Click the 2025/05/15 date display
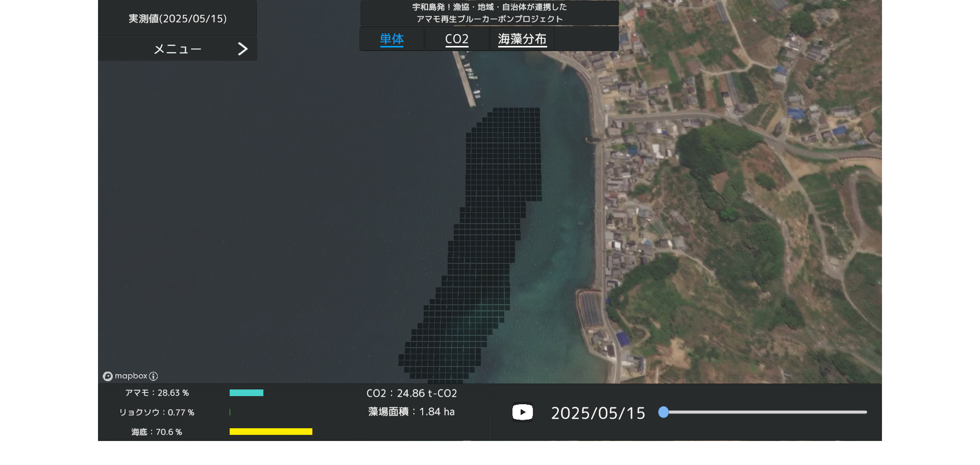980x465 pixels. tap(598, 413)
